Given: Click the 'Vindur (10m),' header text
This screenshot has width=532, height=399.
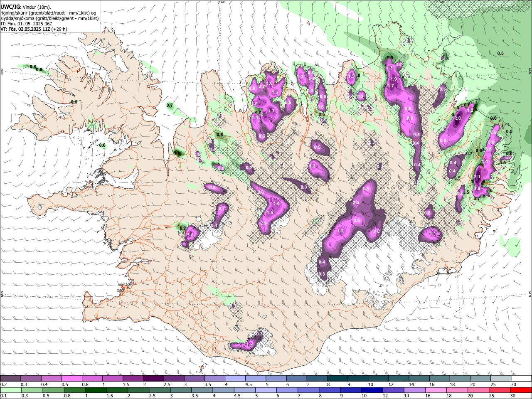Looking at the screenshot, I should point(36,7).
